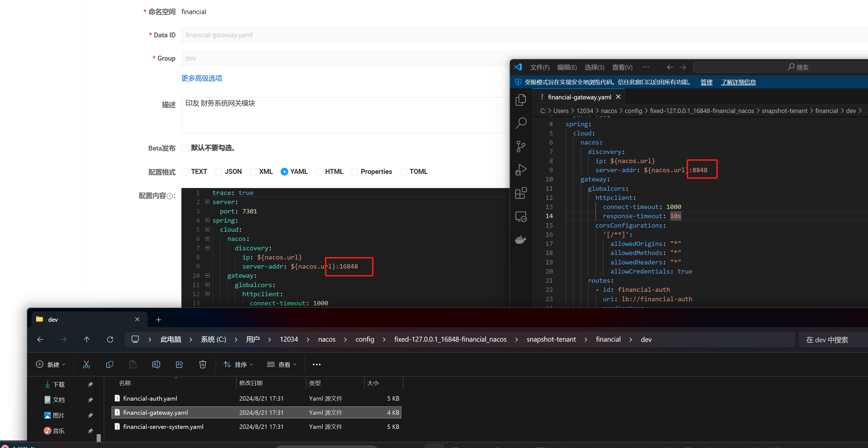
Task: Add a new File Explorer tab
Action: [158, 320]
